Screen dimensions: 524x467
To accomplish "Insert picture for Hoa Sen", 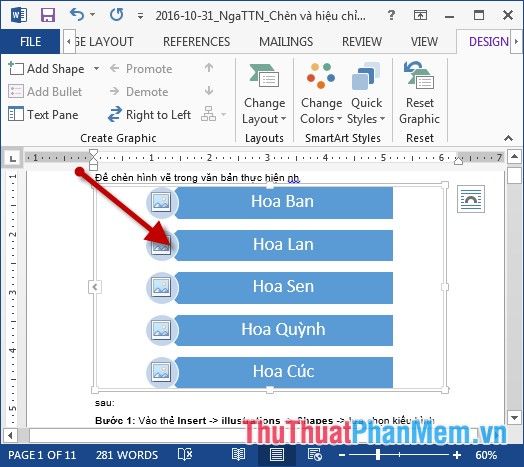I will tap(161, 287).
